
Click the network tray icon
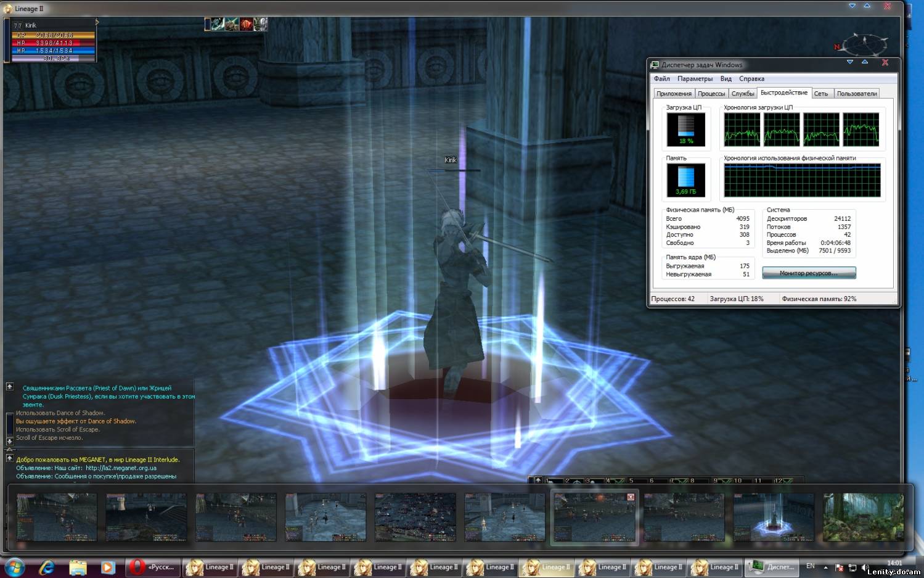852,567
